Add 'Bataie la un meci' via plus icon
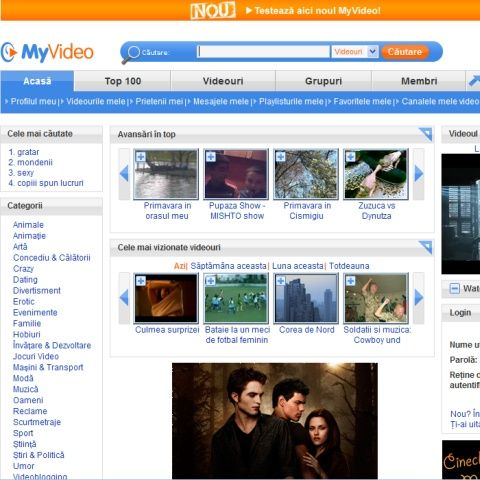480x480 pixels. (211, 281)
